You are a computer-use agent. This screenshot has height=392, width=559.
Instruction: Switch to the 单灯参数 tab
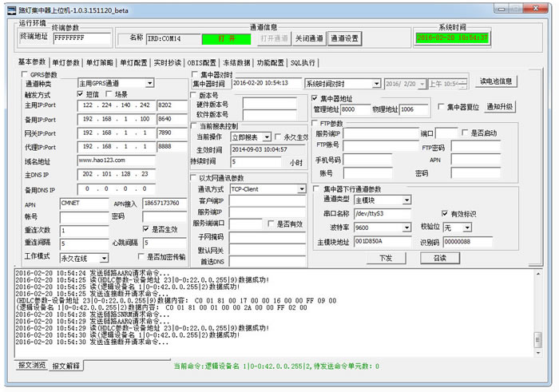click(x=65, y=62)
